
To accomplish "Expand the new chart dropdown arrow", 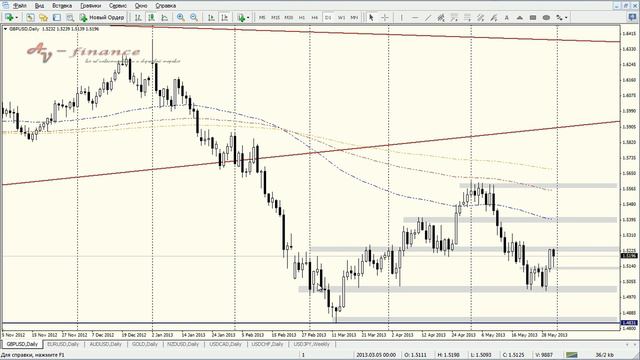I will (x=16, y=18).
